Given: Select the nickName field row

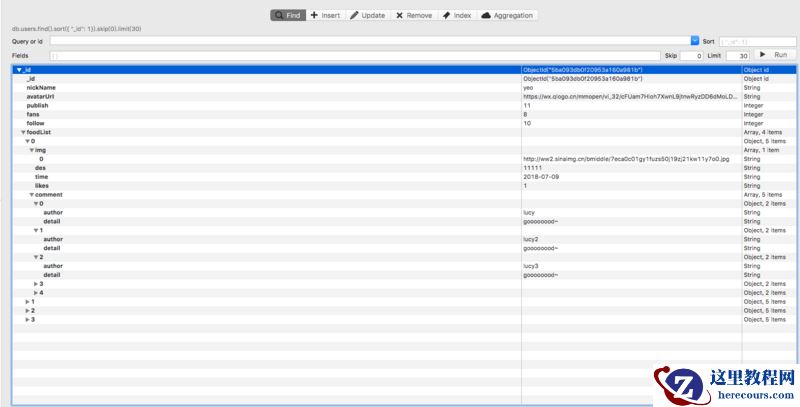Looking at the screenshot, I should tap(404, 88).
